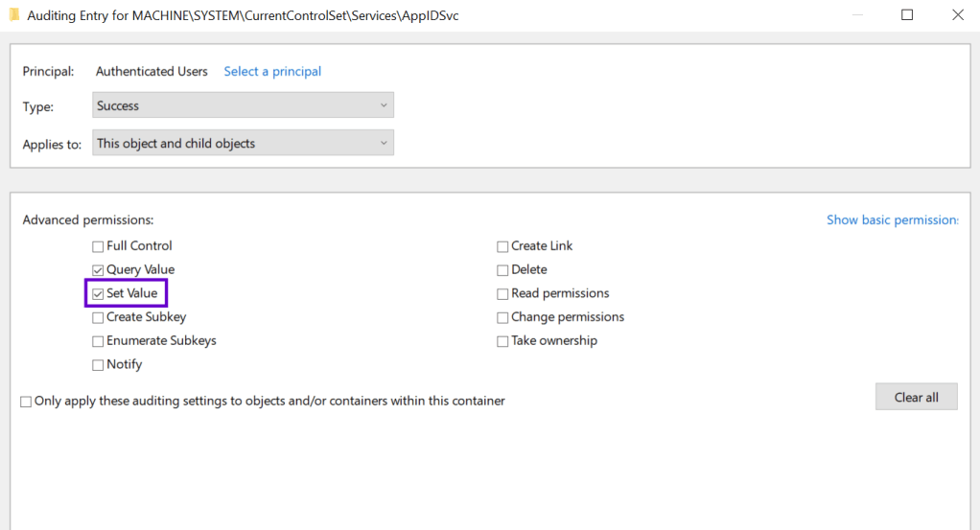Click the folder icon in title bar
This screenshot has height=530, width=980.
click(14, 15)
